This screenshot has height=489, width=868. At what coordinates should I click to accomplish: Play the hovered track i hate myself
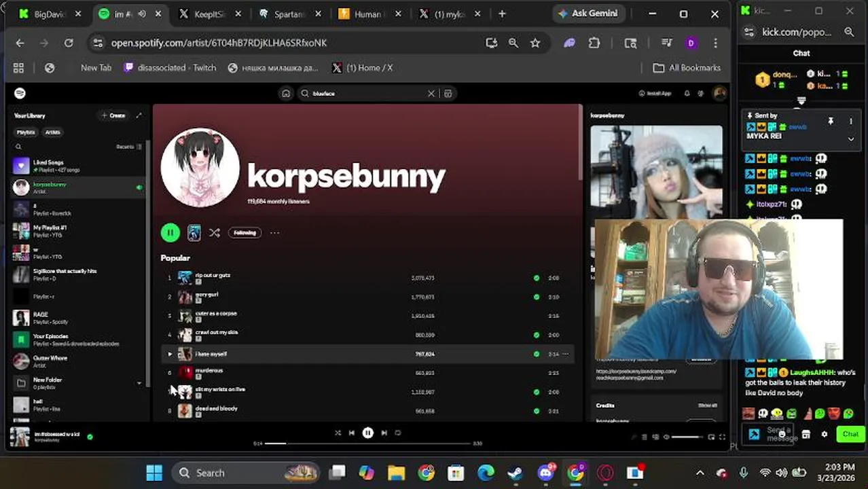point(170,354)
